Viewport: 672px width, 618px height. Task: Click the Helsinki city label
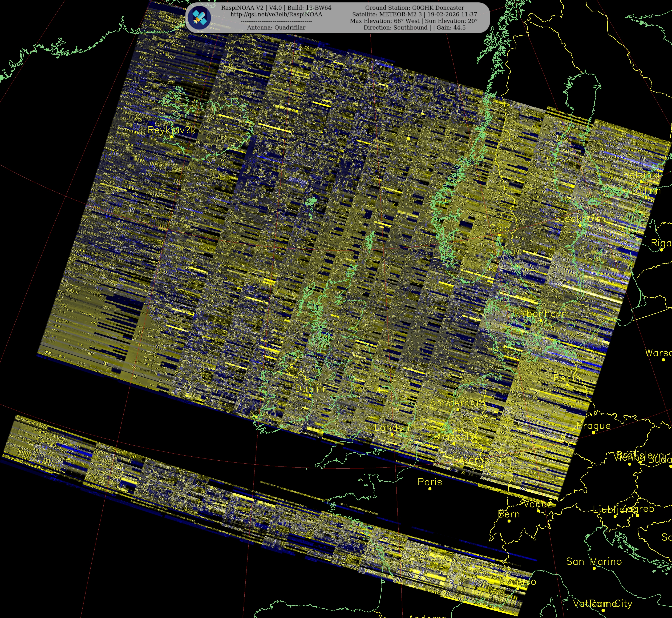[641, 175]
